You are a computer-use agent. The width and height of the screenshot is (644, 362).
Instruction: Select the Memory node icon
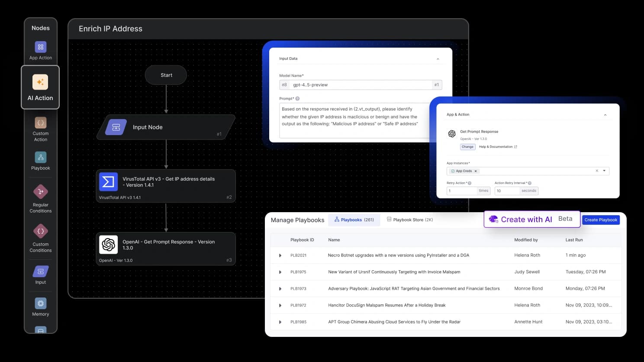(41, 304)
